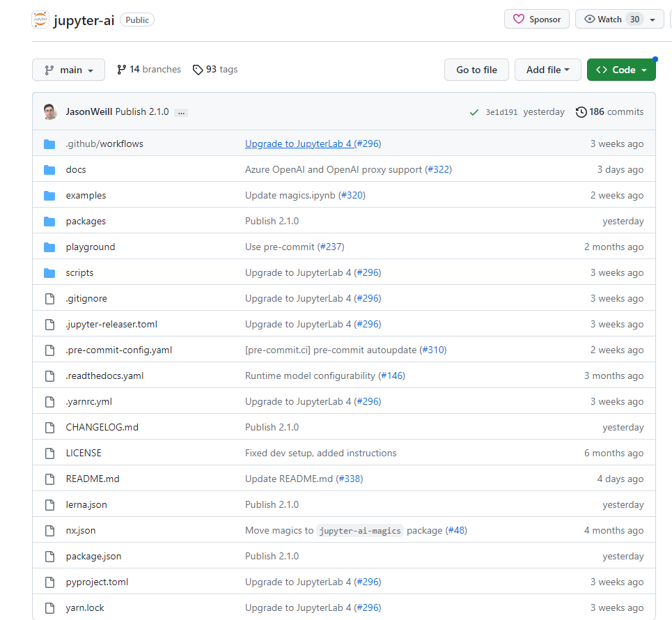Screen dimensions: 672x620
Task: Open the JasonWeill author link
Action: click(89, 112)
